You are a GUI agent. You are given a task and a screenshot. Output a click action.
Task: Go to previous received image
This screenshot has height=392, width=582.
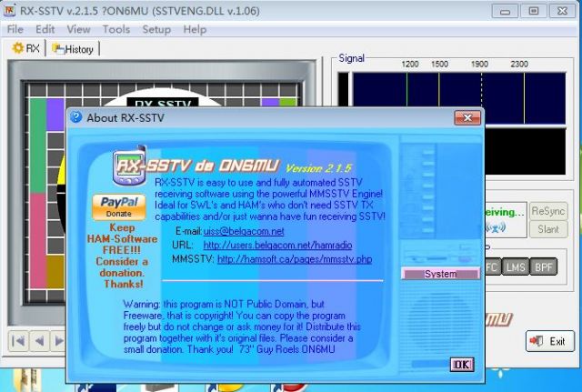[x=39, y=341]
